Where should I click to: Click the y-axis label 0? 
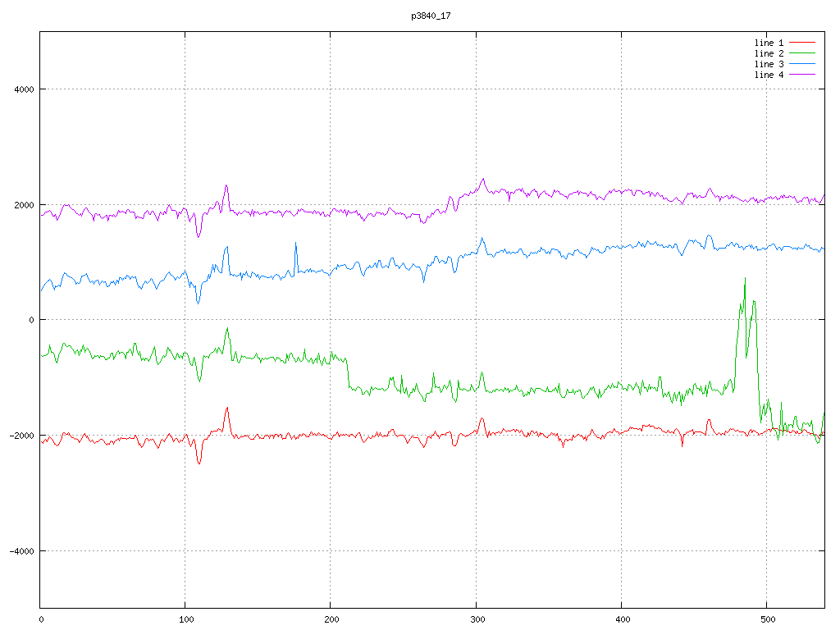click(x=32, y=320)
